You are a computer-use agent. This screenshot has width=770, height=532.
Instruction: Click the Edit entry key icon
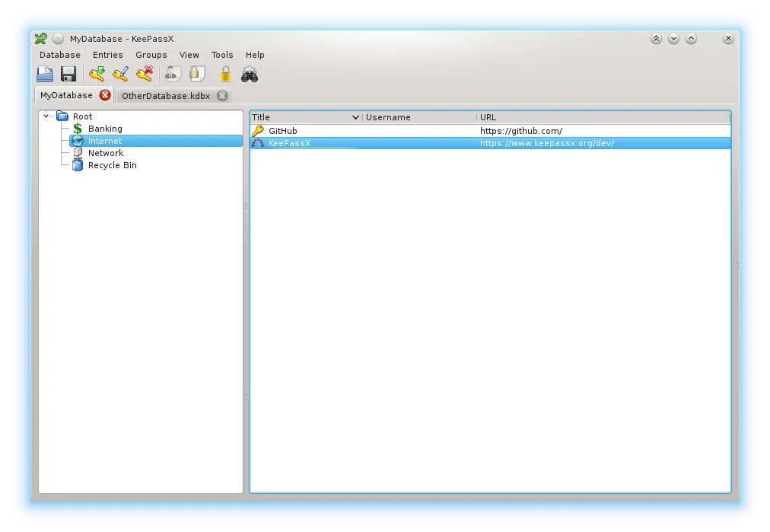pyautogui.click(x=121, y=74)
